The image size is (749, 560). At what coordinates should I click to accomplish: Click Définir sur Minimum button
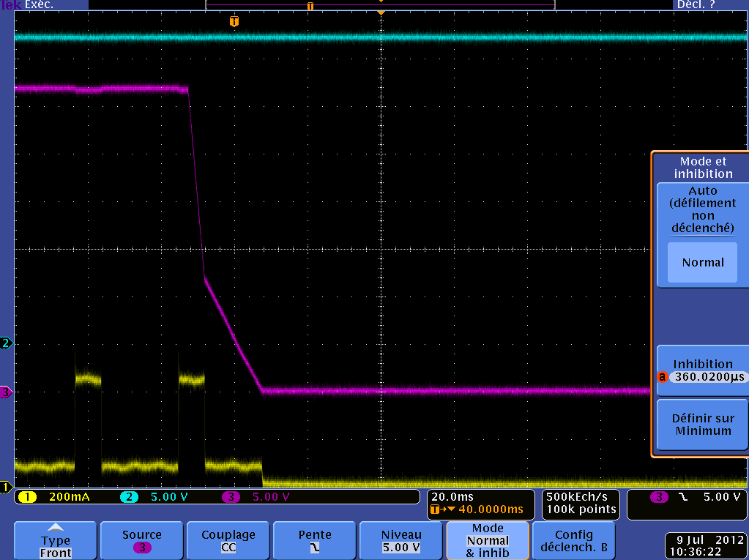pyautogui.click(x=703, y=425)
